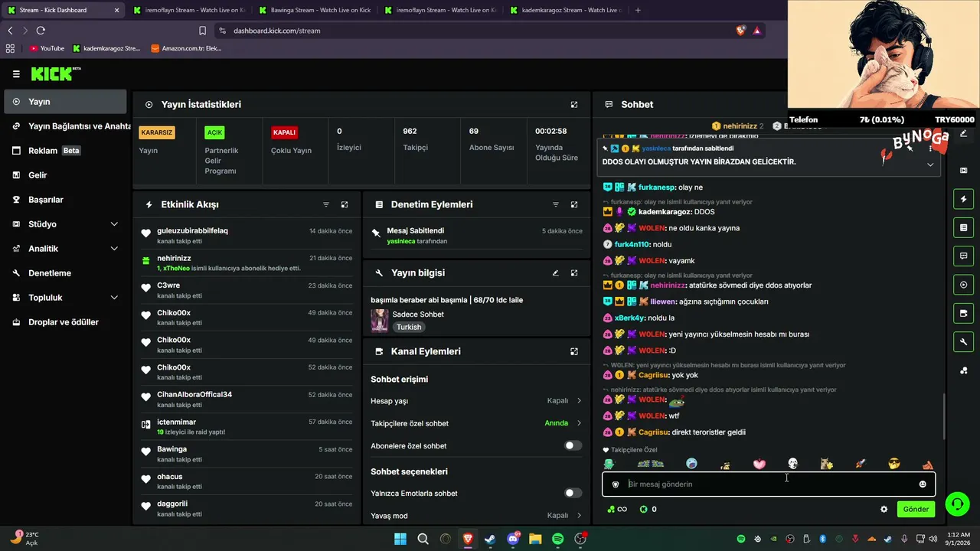Open Başarılar in sidebar
This screenshot has width=980, height=551.
coord(65,200)
